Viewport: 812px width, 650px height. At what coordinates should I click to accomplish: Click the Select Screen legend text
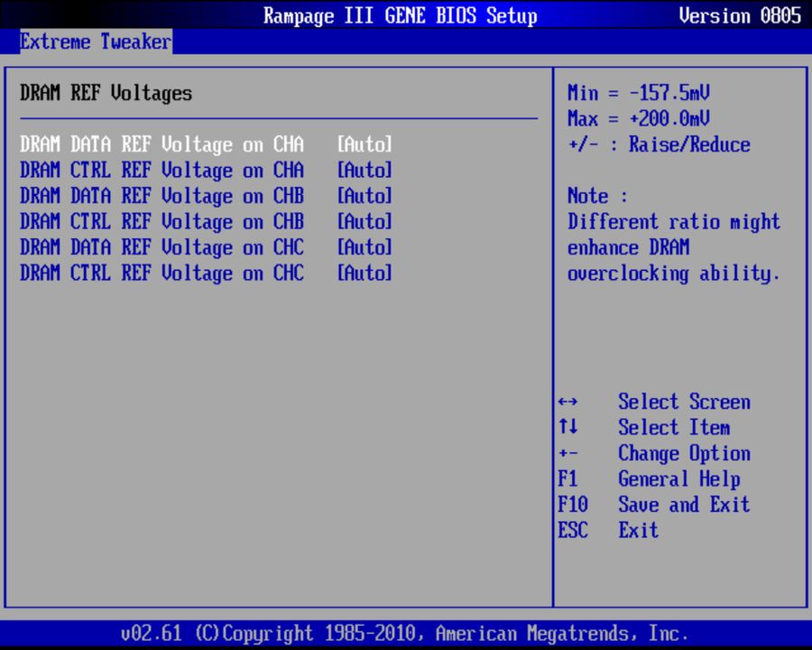pos(684,402)
